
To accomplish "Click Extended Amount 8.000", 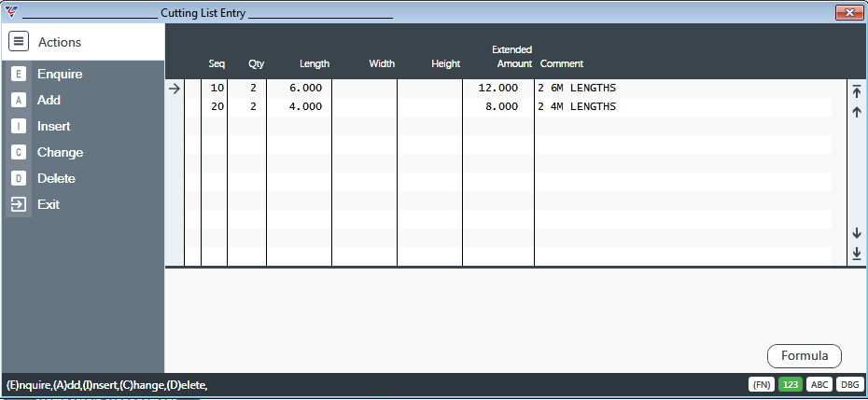I will pos(501,106).
